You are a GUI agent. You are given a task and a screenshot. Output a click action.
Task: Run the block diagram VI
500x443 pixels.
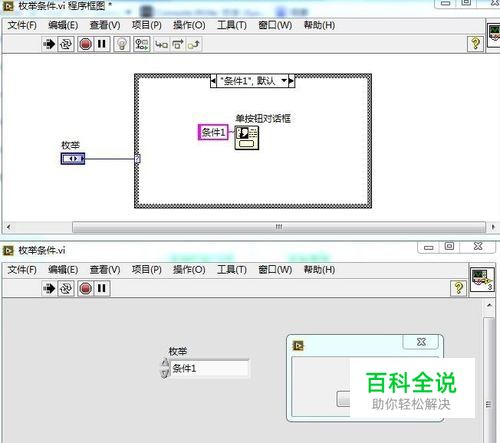coord(49,44)
